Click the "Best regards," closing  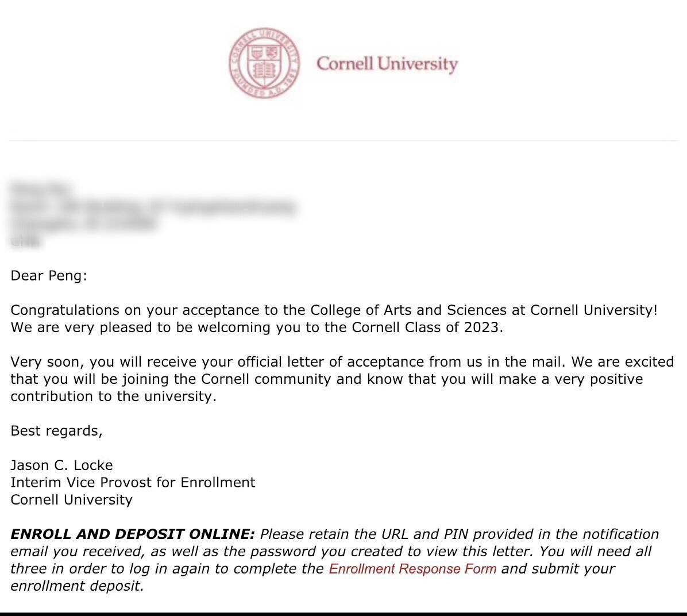pyautogui.click(x=56, y=431)
